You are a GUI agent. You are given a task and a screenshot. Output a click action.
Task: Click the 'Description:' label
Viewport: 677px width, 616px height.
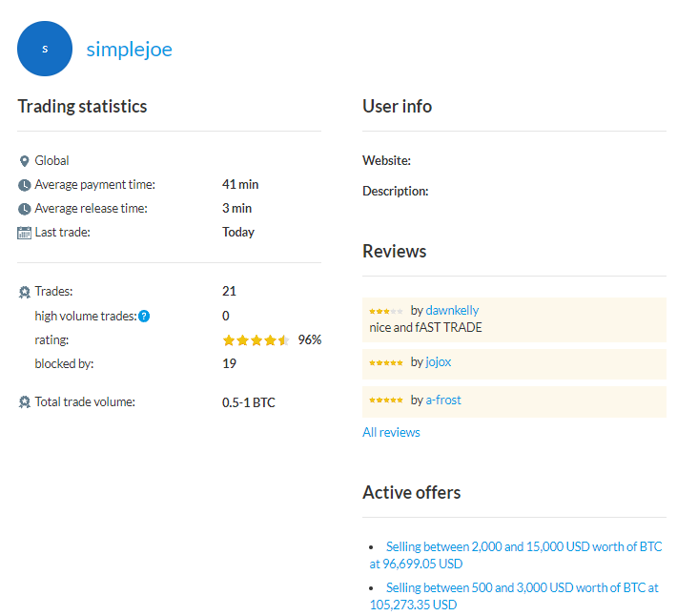tap(396, 191)
